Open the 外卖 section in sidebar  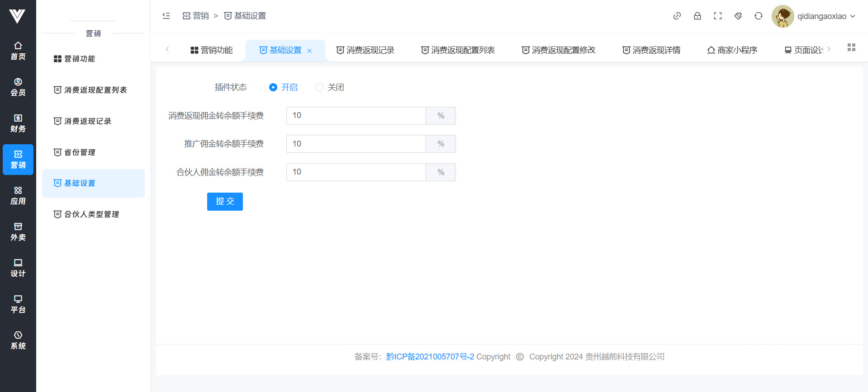[18, 232]
